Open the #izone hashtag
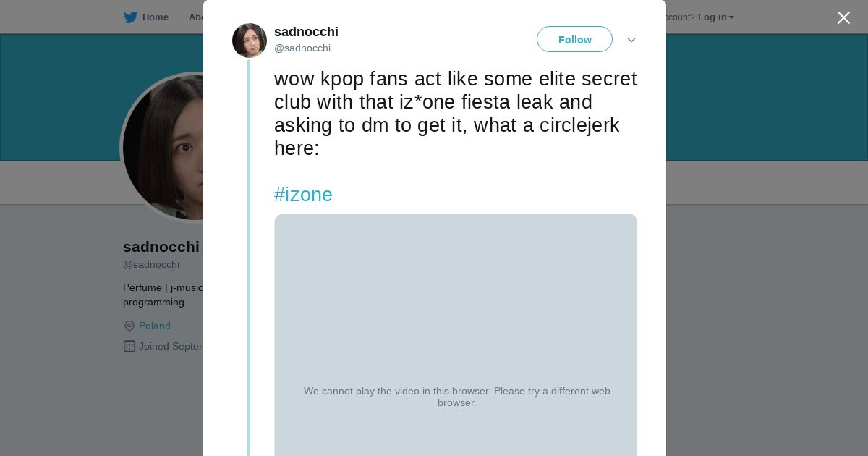 tap(303, 195)
